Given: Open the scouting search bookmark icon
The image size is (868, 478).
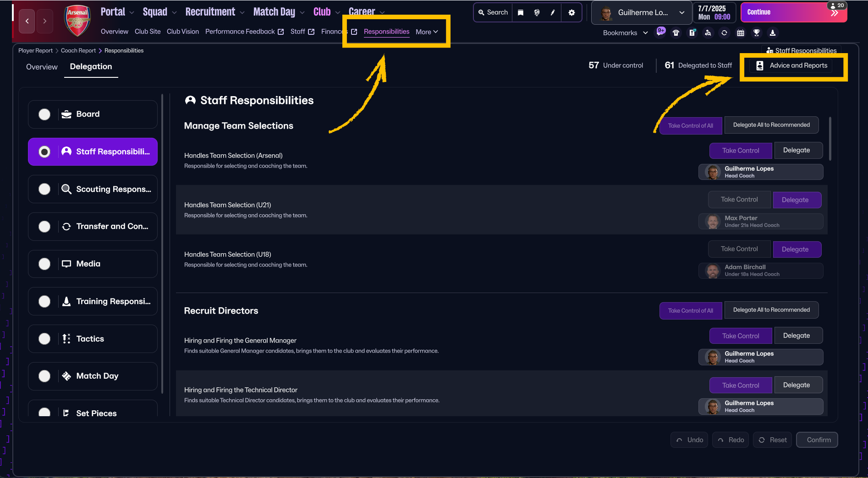Looking at the screenshot, I should coord(708,33).
